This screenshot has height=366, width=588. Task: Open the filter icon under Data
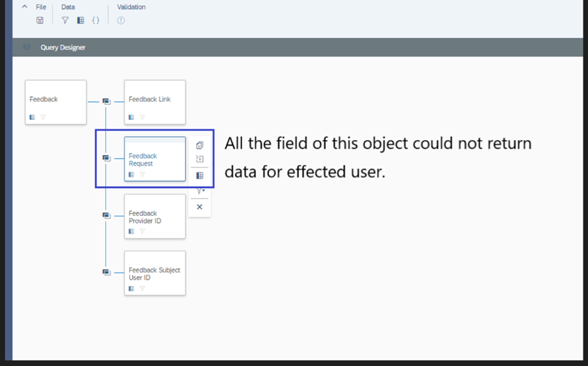65,21
